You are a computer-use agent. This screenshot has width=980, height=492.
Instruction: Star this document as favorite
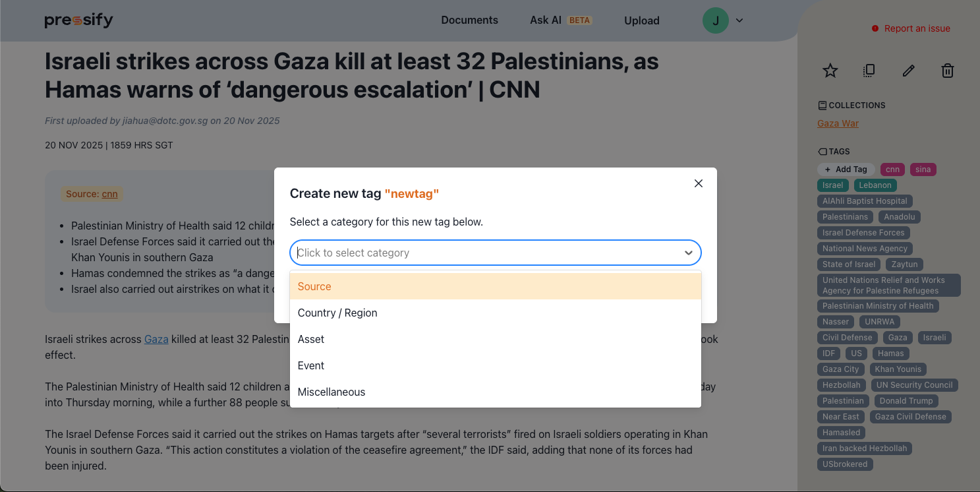click(x=830, y=71)
